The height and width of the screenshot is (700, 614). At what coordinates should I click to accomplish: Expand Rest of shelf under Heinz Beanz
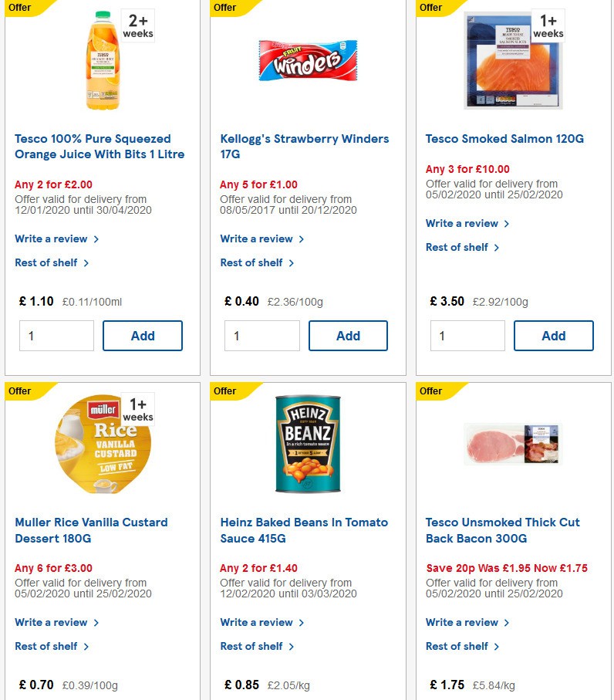point(252,646)
